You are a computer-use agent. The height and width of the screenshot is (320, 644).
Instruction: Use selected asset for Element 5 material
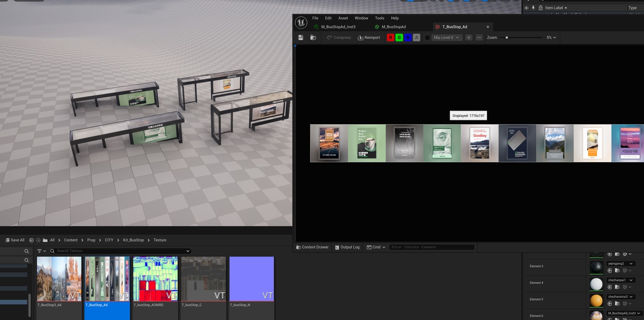[610, 303]
